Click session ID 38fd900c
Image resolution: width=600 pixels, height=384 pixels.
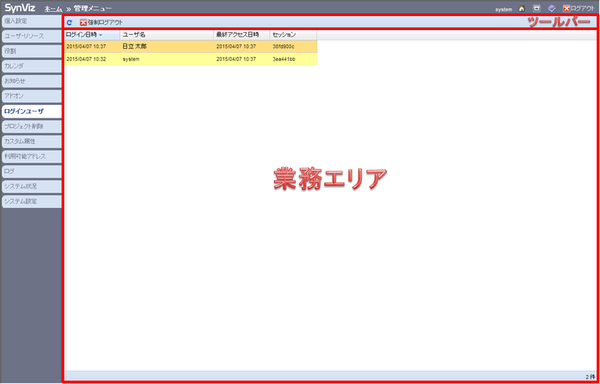[283, 46]
